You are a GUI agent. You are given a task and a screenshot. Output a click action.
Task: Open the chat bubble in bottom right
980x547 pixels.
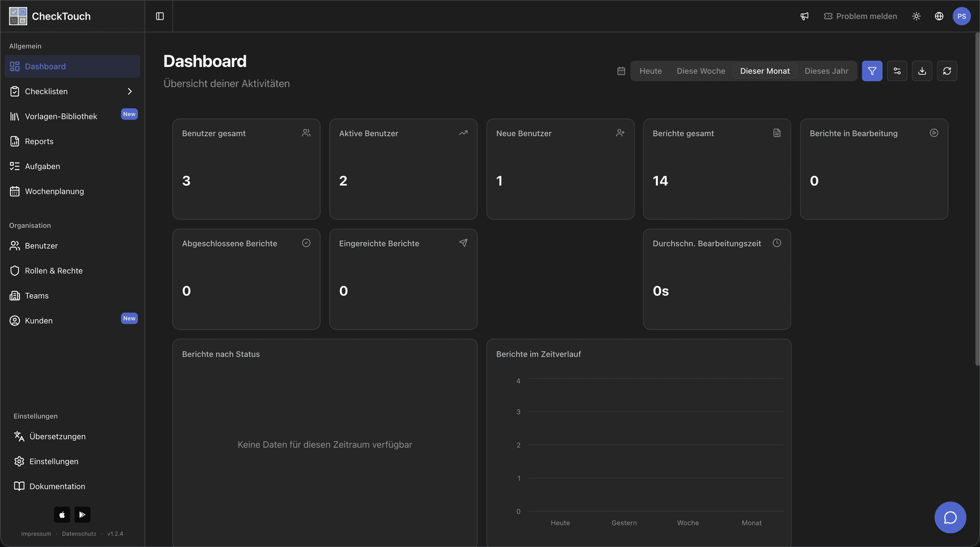pos(950,517)
